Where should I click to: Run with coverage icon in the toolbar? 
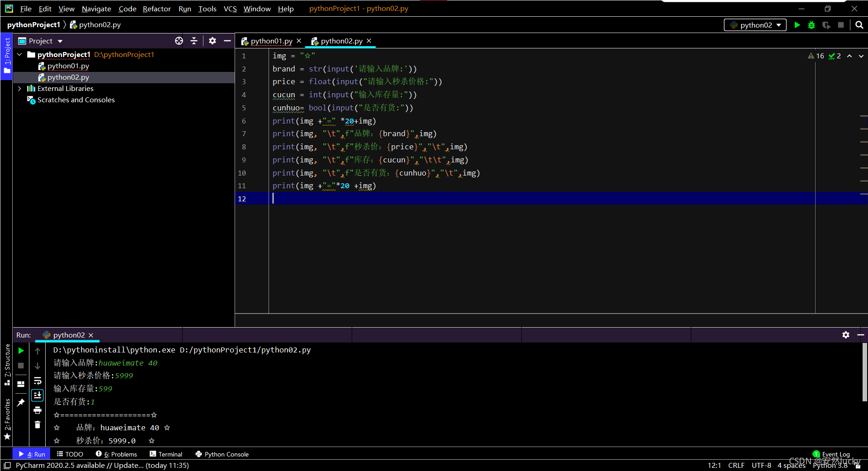point(826,25)
